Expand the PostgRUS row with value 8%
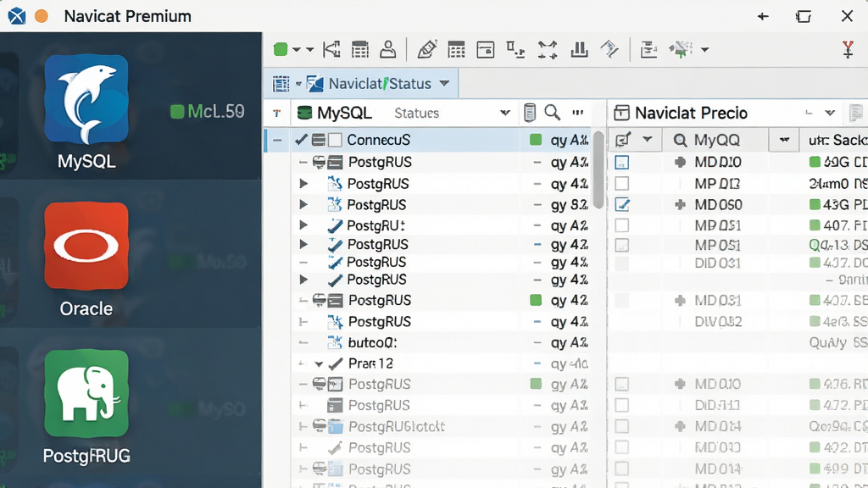 click(x=303, y=205)
